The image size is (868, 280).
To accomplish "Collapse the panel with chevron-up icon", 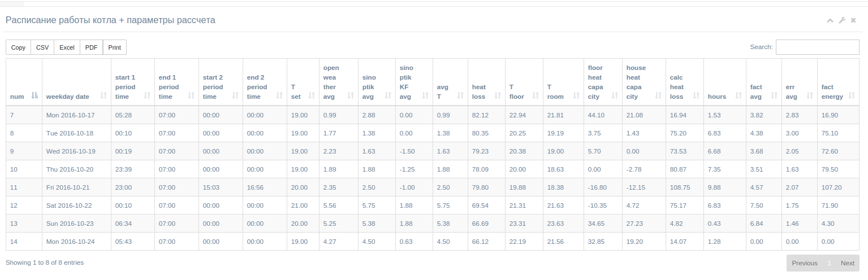I will coord(830,20).
